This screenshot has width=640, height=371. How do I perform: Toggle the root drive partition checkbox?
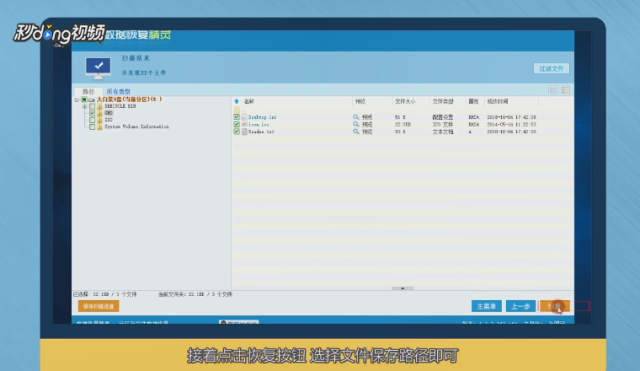84,100
